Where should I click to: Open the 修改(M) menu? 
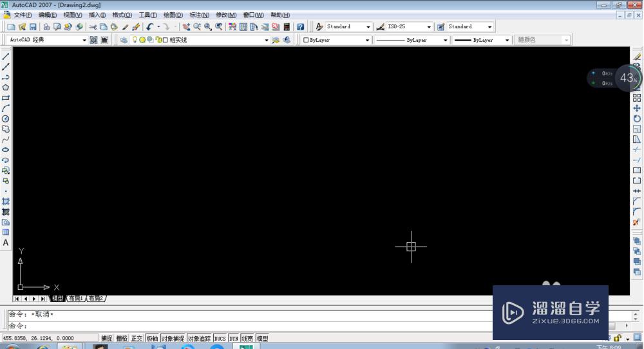click(226, 15)
